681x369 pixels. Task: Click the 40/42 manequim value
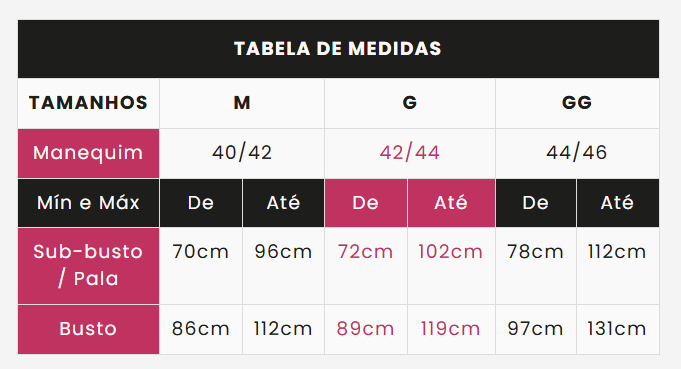tap(242, 153)
